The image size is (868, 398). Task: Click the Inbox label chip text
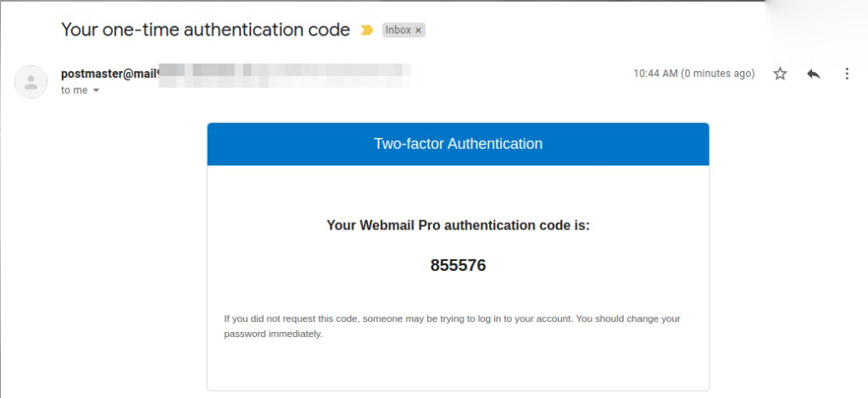click(398, 30)
